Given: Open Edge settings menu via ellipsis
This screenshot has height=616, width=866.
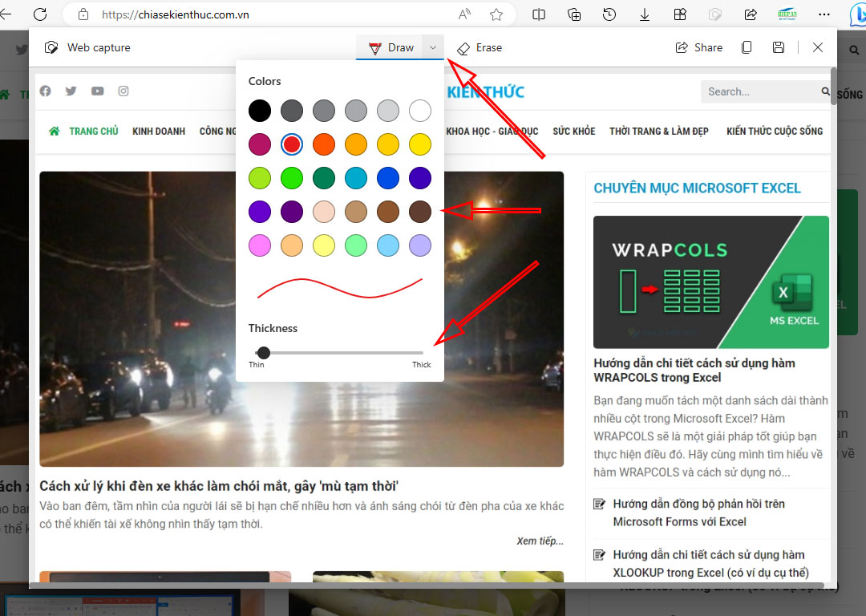Looking at the screenshot, I should pyautogui.click(x=824, y=14).
